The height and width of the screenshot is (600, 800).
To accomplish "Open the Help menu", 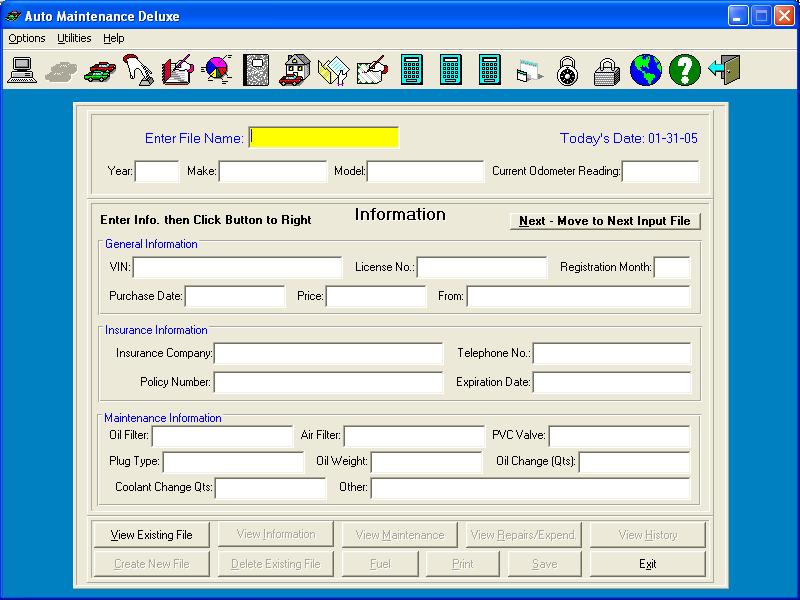I will [x=113, y=38].
